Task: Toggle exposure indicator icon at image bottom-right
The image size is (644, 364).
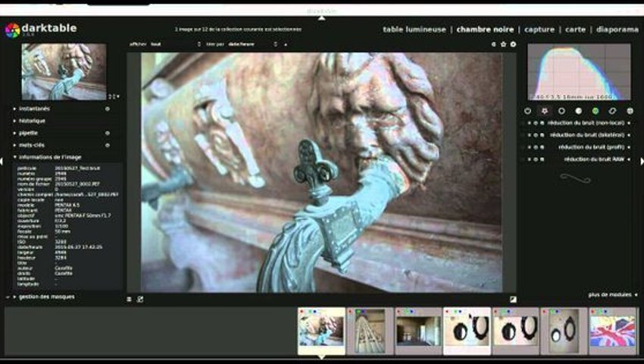Action: pyautogui.click(x=513, y=300)
